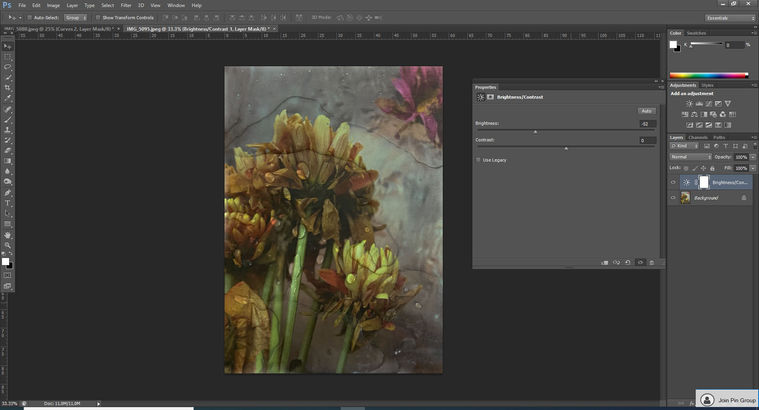759x410 pixels.
Task: Open the Essentials workspace dropdown
Action: 726,17
